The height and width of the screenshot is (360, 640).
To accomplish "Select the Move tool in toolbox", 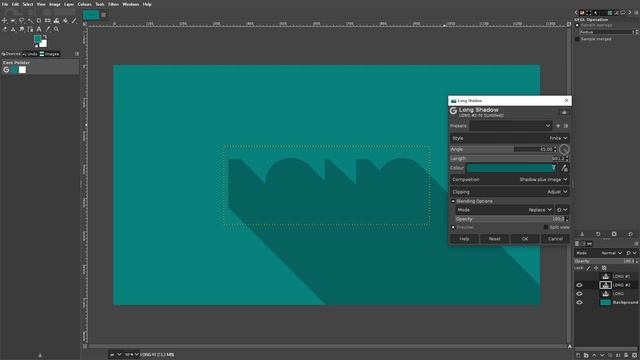I will (4, 20).
